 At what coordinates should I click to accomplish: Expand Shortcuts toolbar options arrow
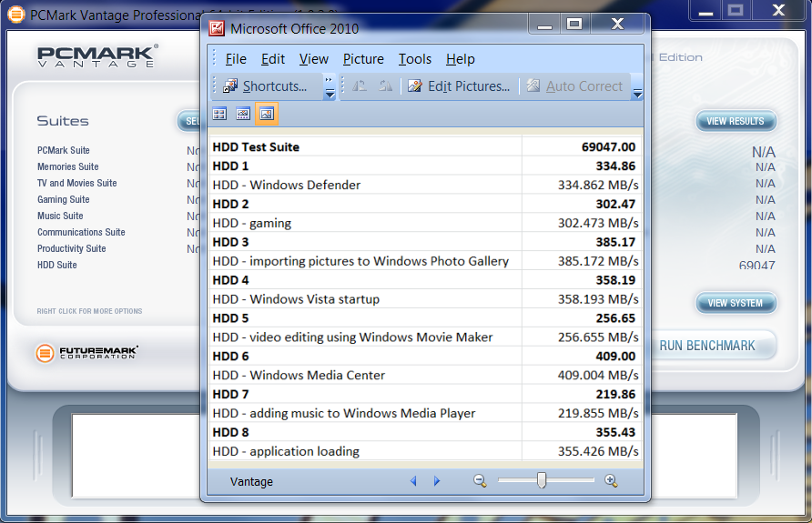click(330, 87)
